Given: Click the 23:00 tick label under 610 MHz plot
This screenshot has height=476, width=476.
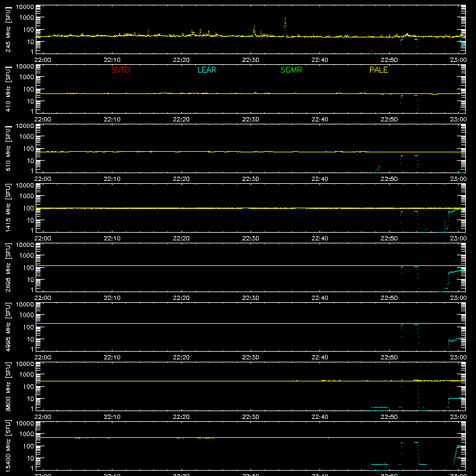Looking at the screenshot, I should pos(458,179).
